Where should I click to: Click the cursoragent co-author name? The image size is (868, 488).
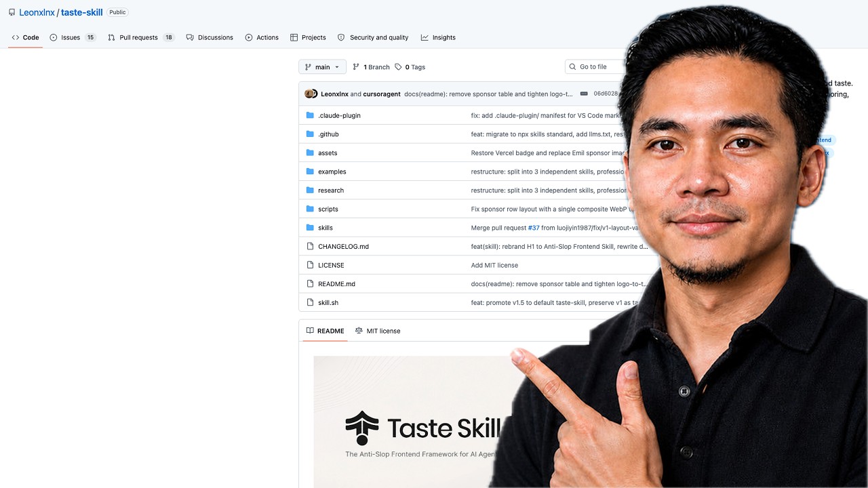pyautogui.click(x=382, y=94)
